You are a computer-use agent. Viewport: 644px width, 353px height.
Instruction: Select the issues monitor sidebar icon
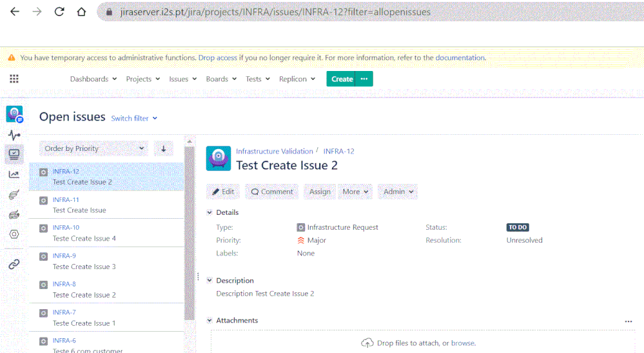[14, 154]
